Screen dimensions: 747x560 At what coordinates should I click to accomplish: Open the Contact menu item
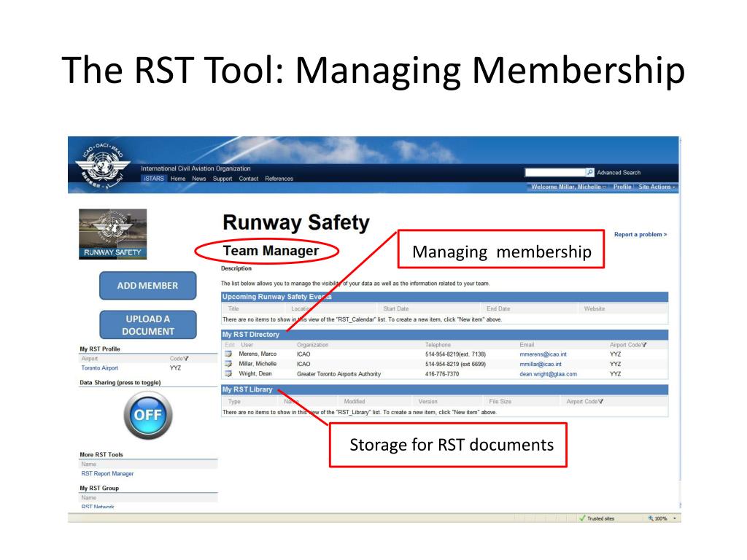(249, 179)
